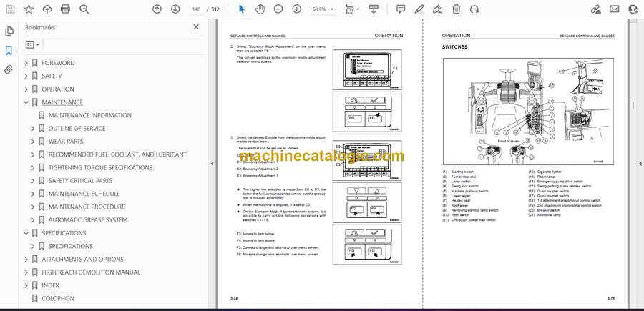This screenshot has width=644, height=311.
Task: Expand TIGHTENING TORQUE SPECIFICATIONS bookmark
Action: point(33,168)
